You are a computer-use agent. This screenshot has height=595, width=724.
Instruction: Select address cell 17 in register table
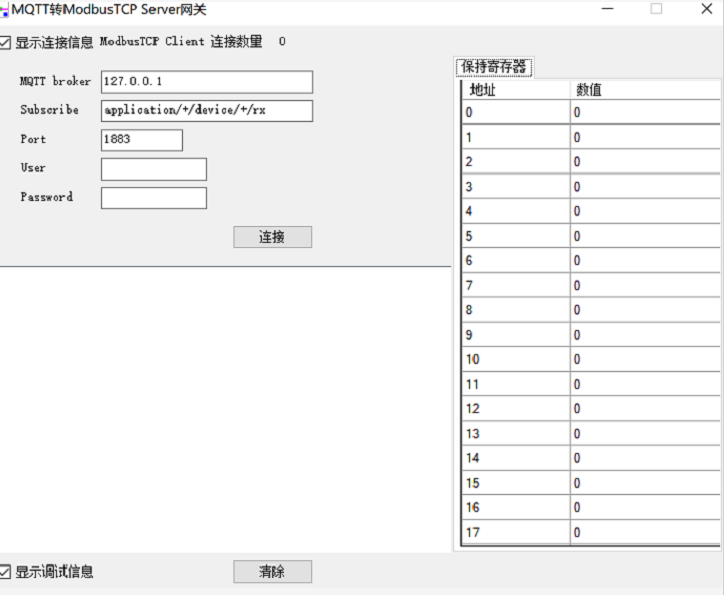coord(516,532)
